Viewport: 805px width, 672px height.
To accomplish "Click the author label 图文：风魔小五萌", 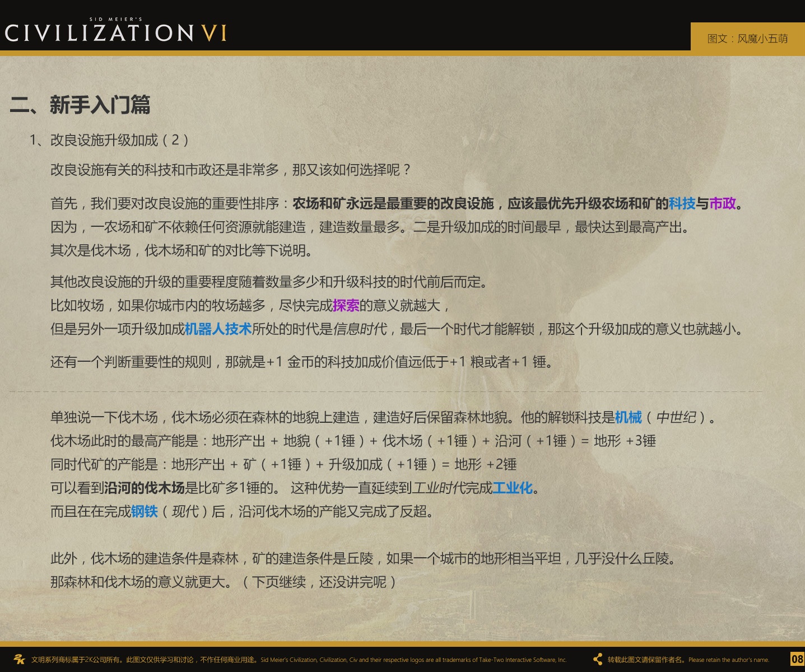I will pyautogui.click(x=747, y=39).
